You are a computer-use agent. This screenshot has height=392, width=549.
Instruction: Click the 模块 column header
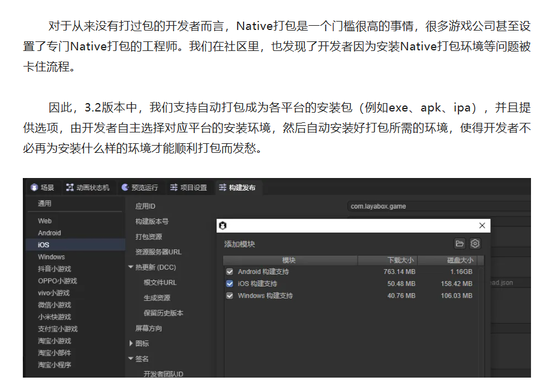click(x=290, y=260)
